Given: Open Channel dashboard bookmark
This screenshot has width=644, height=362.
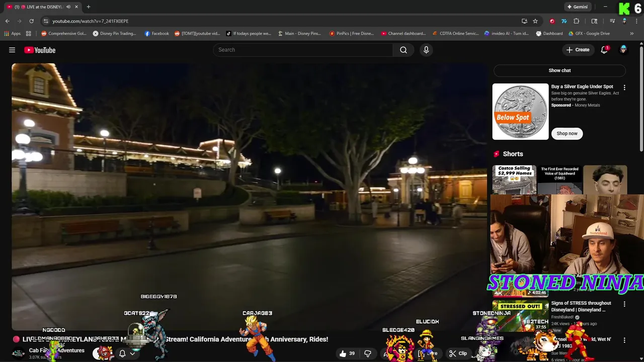Looking at the screenshot, I should click(x=404, y=34).
